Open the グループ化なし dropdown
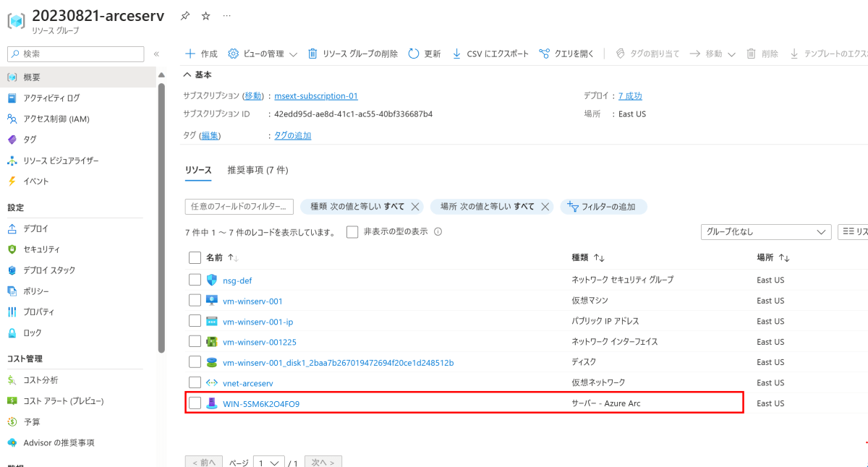 (766, 232)
